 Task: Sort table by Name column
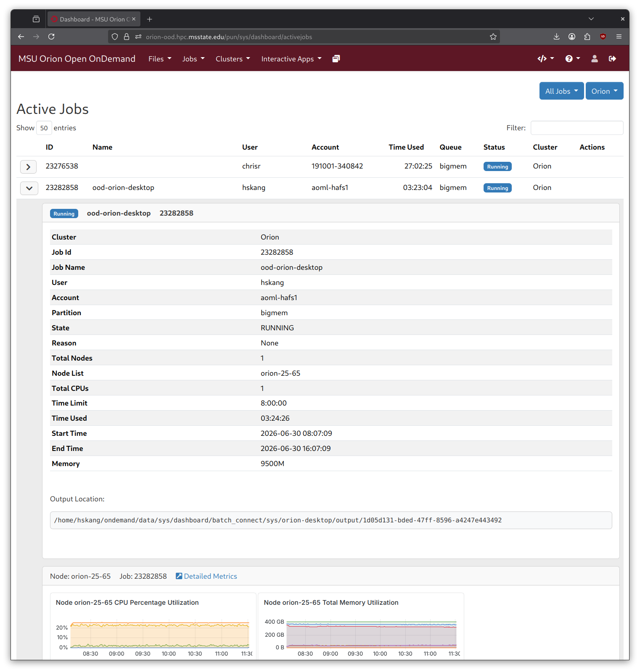(x=102, y=147)
